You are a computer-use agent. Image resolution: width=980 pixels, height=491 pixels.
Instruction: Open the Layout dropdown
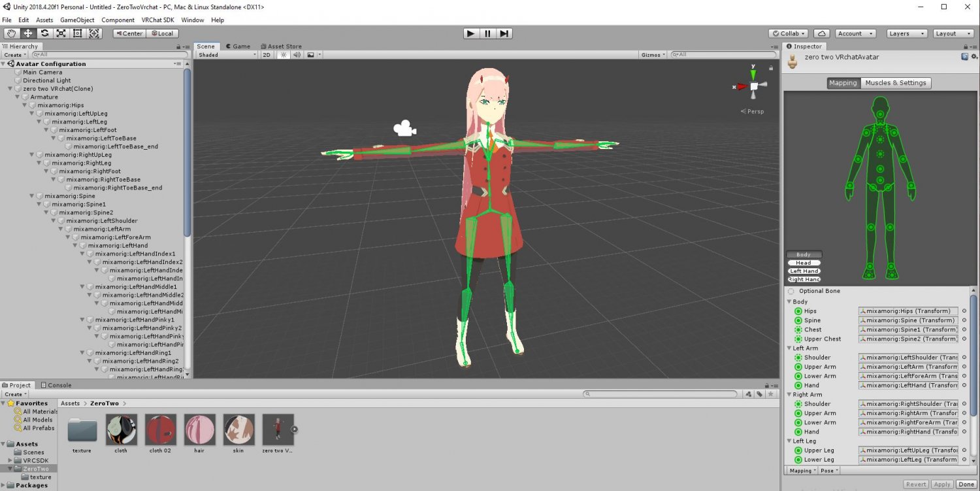pos(953,33)
